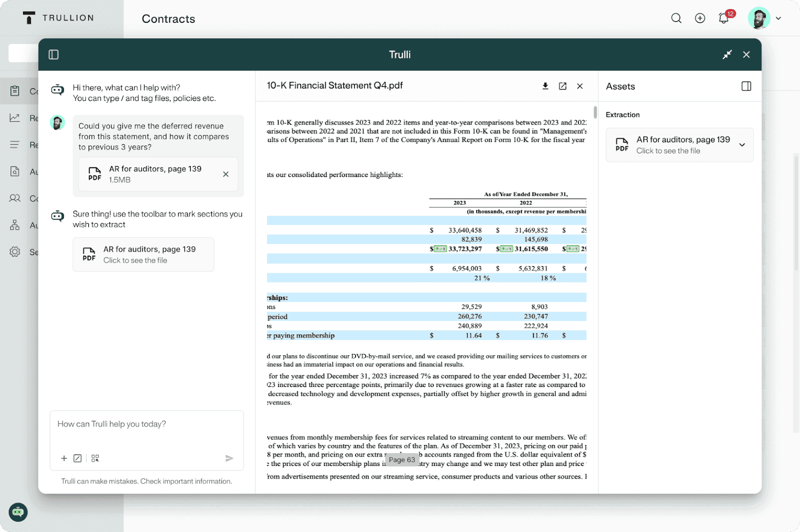Viewport: 800px width, 532px height.
Task: Collapse the Trulli dialog with the shrink arrows
Action: (x=727, y=54)
